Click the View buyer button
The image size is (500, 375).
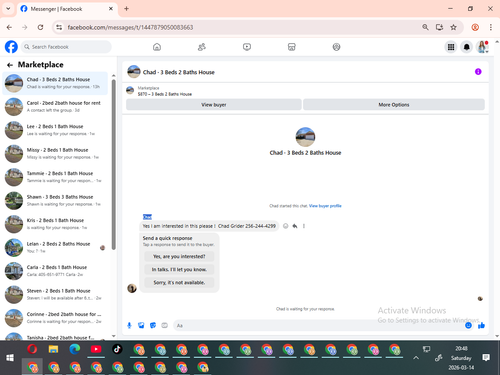click(x=214, y=105)
